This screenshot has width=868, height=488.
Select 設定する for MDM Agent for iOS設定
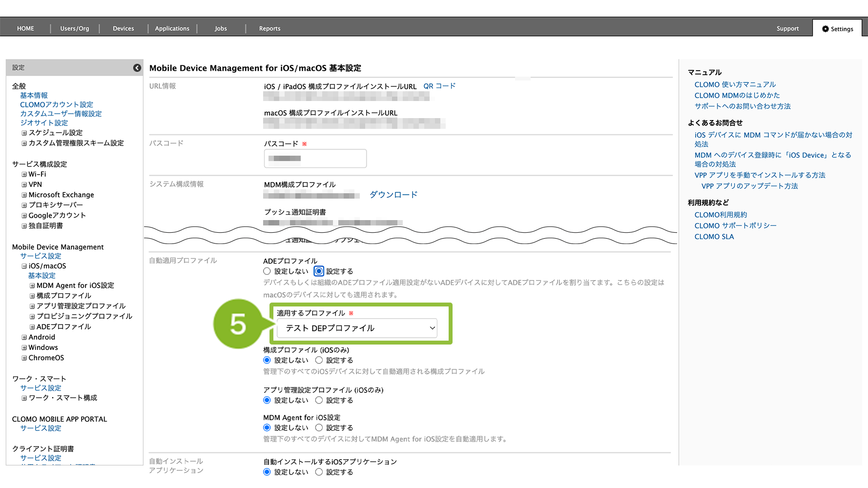click(319, 427)
